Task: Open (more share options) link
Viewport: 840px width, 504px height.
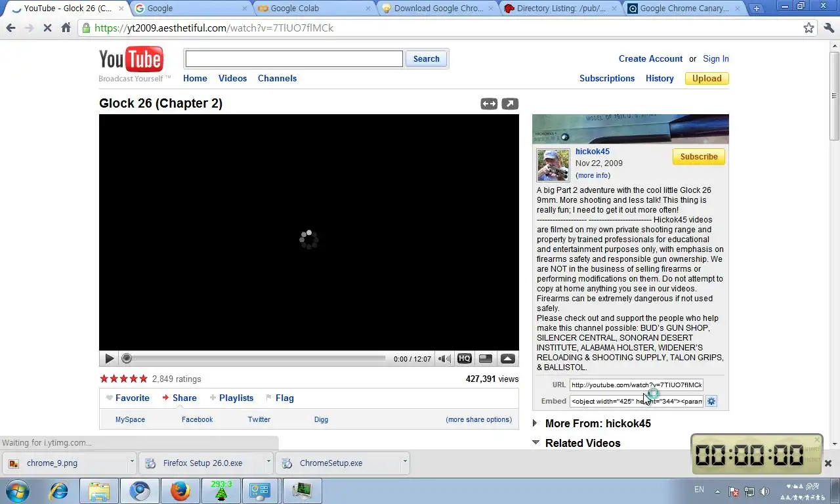Action: (x=478, y=419)
